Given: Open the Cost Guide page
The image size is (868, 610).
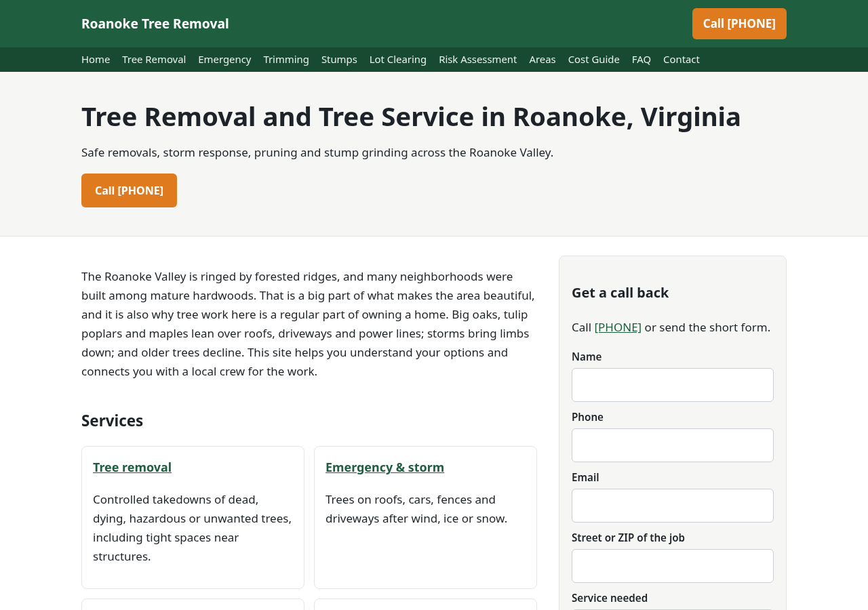Looking at the screenshot, I should point(594,60).
